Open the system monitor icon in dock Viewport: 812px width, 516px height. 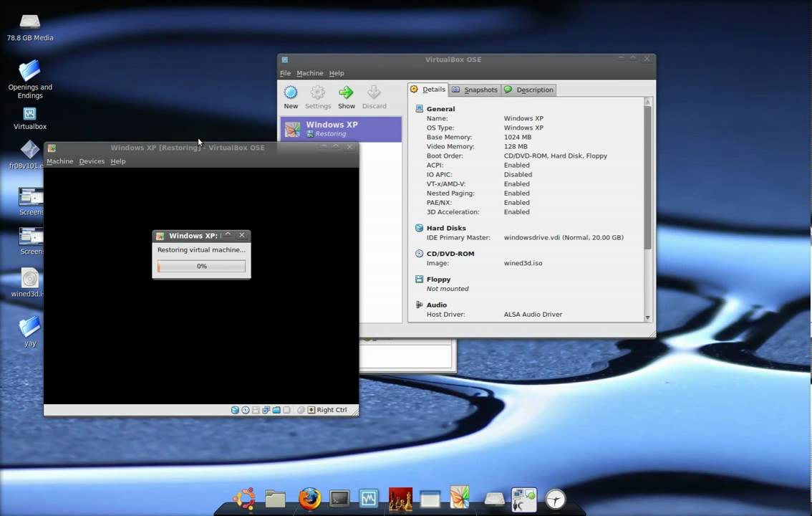click(369, 499)
